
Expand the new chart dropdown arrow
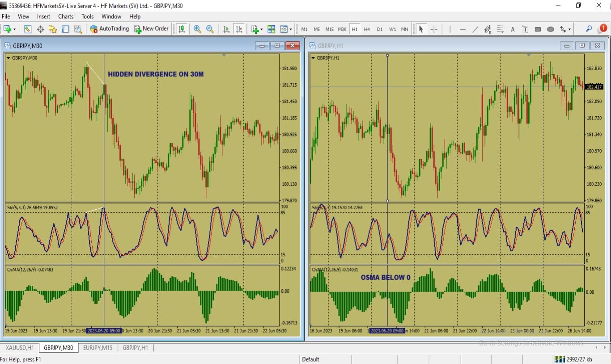pyautogui.click(x=15, y=30)
